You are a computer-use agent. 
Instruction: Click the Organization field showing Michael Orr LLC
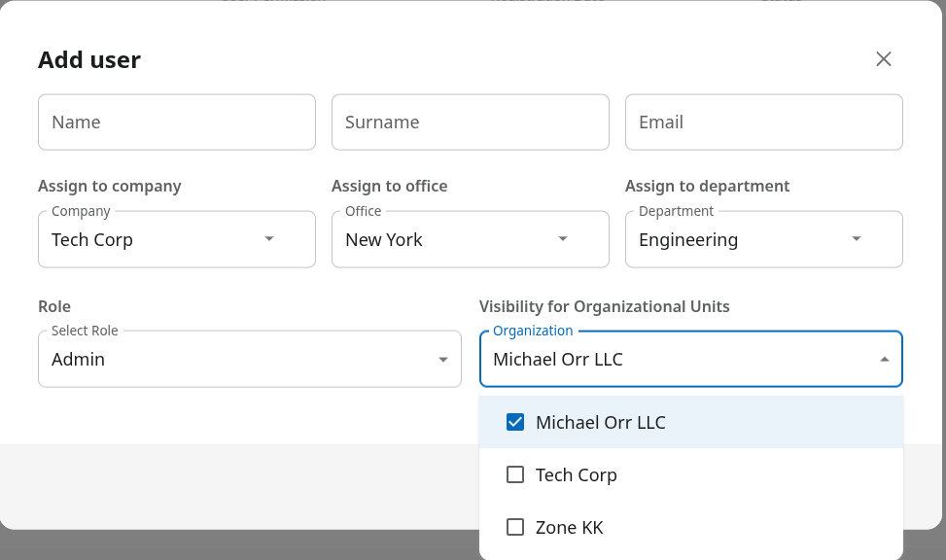click(671, 360)
